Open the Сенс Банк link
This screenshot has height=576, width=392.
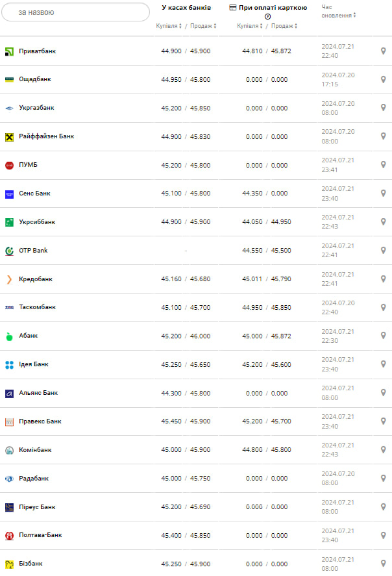(34, 194)
